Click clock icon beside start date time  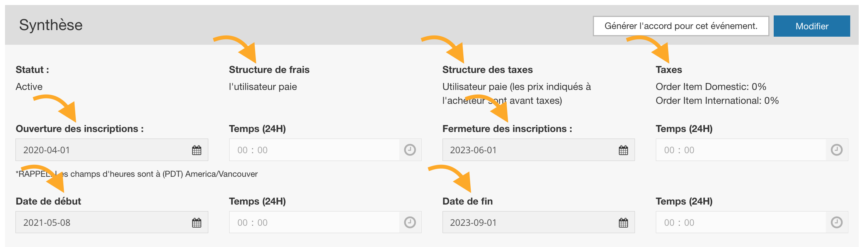410,222
